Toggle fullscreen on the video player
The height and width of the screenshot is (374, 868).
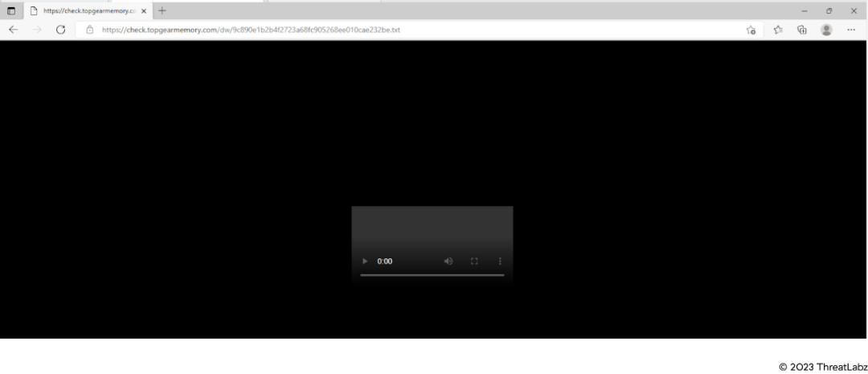tap(474, 261)
